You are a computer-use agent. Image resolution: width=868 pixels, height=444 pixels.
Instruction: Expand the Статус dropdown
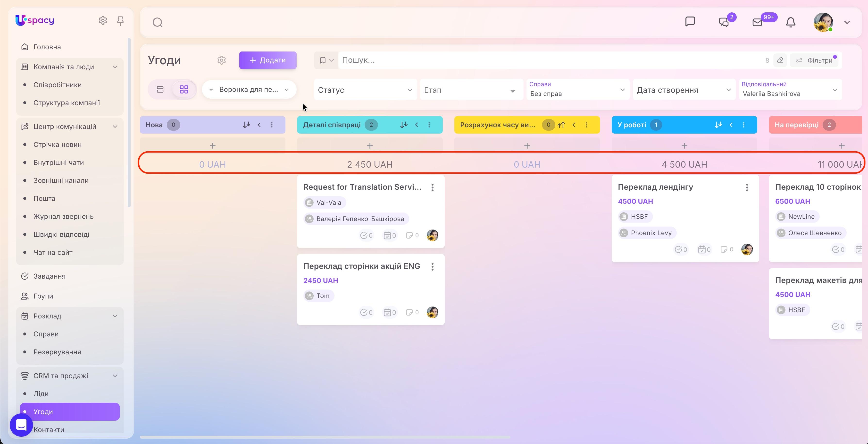pos(365,90)
